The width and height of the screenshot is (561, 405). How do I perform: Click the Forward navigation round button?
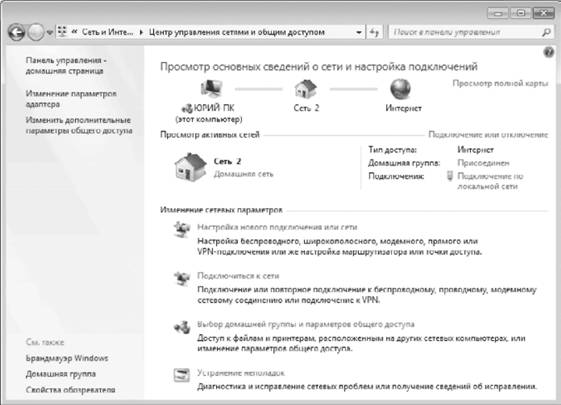click(36, 33)
